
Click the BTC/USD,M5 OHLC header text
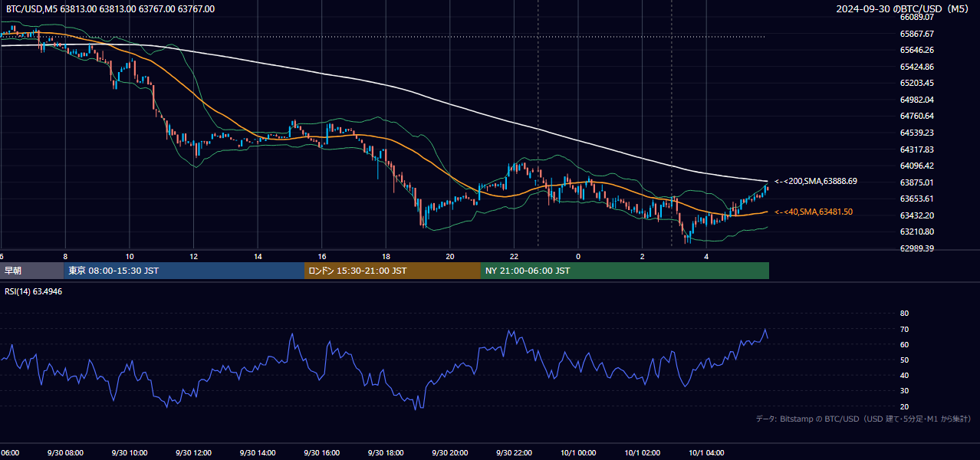click(x=110, y=9)
